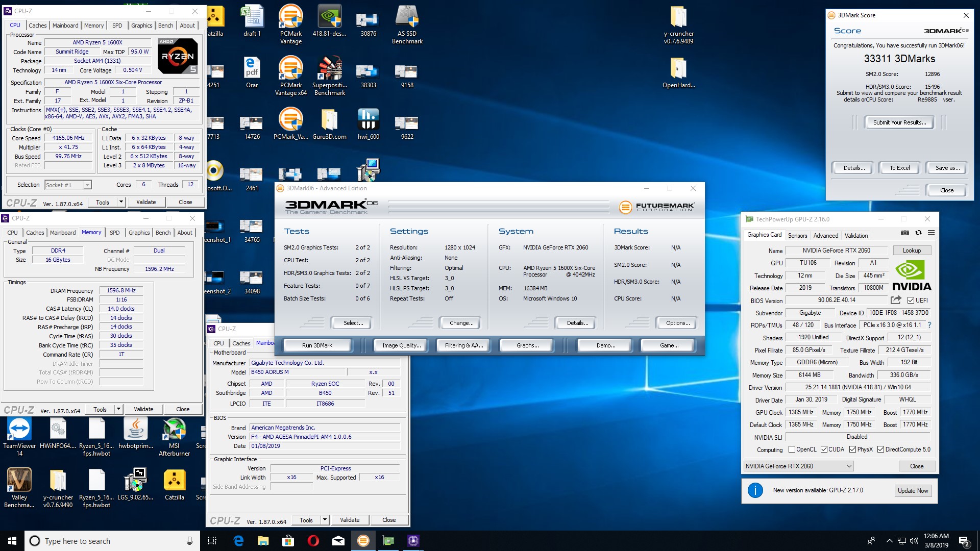The height and width of the screenshot is (551, 980).
Task: Open the Sensors tab in GPU-Z
Action: (x=797, y=236)
